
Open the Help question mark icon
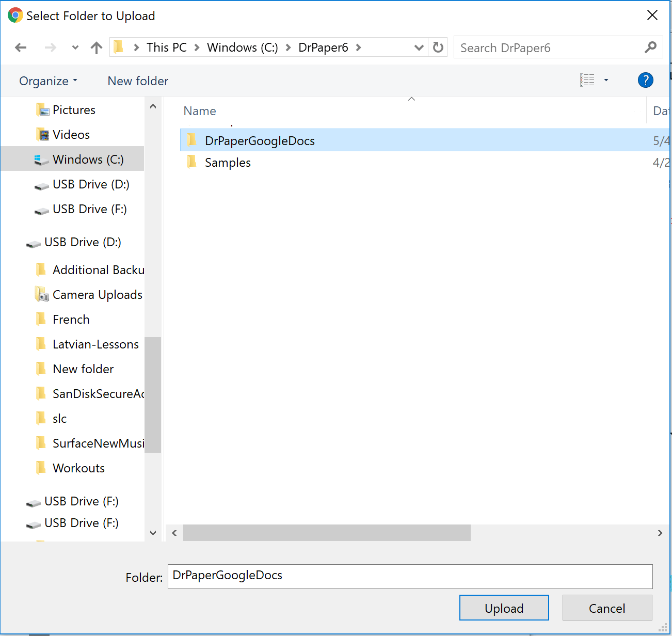coord(645,80)
